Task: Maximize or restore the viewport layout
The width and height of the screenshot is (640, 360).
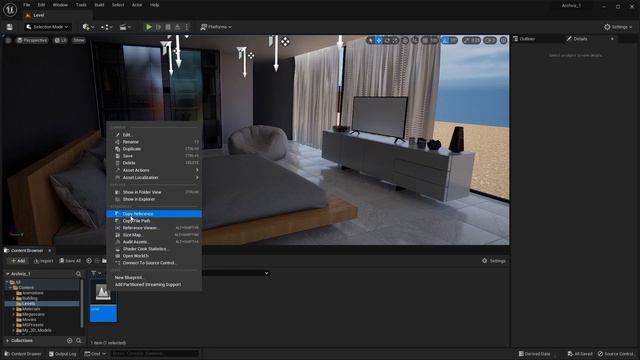Action: [x=504, y=40]
